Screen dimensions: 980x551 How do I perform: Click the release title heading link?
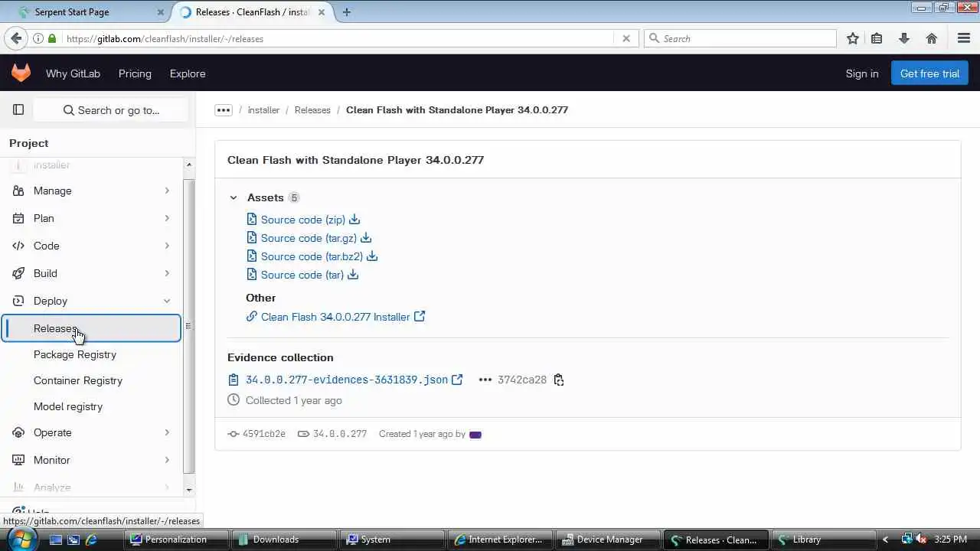coord(355,160)
